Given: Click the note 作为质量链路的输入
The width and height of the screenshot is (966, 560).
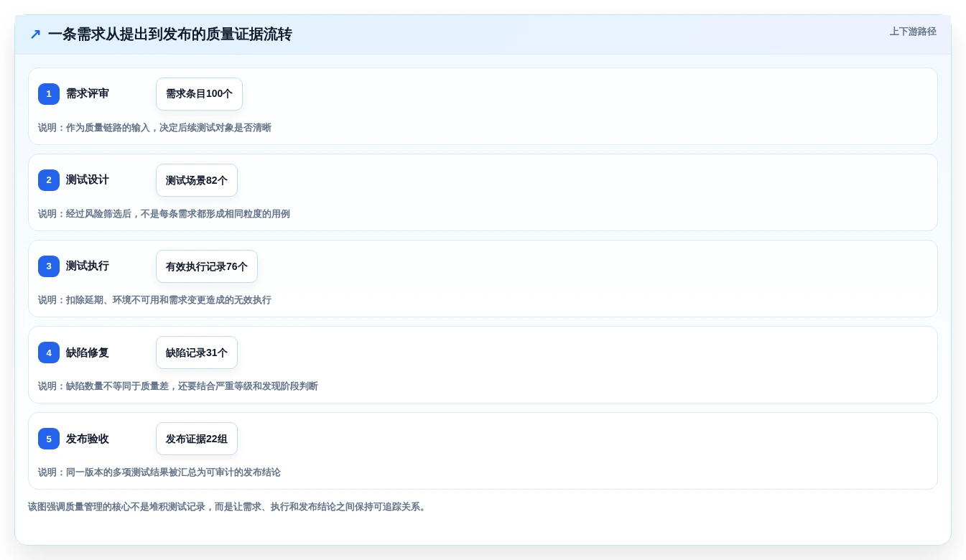Looking at the screenshot, I should [x=154, y=128].
